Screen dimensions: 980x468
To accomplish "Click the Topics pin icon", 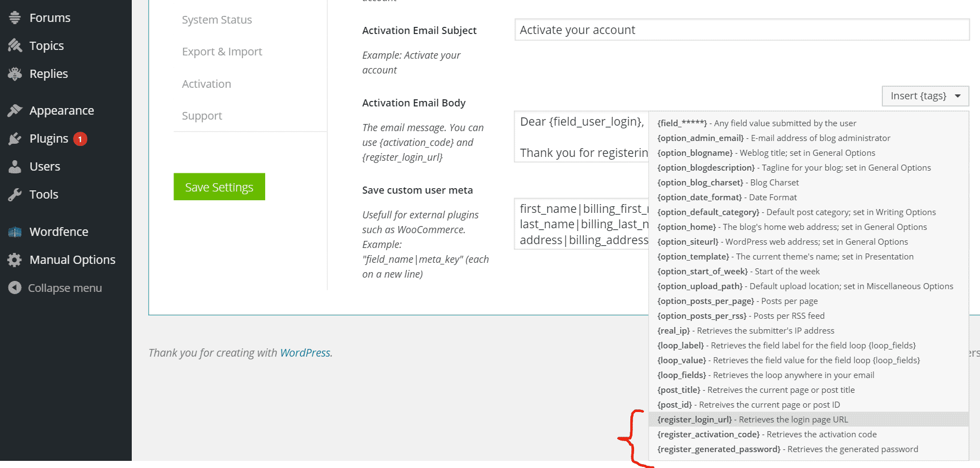I will [15, 46].
